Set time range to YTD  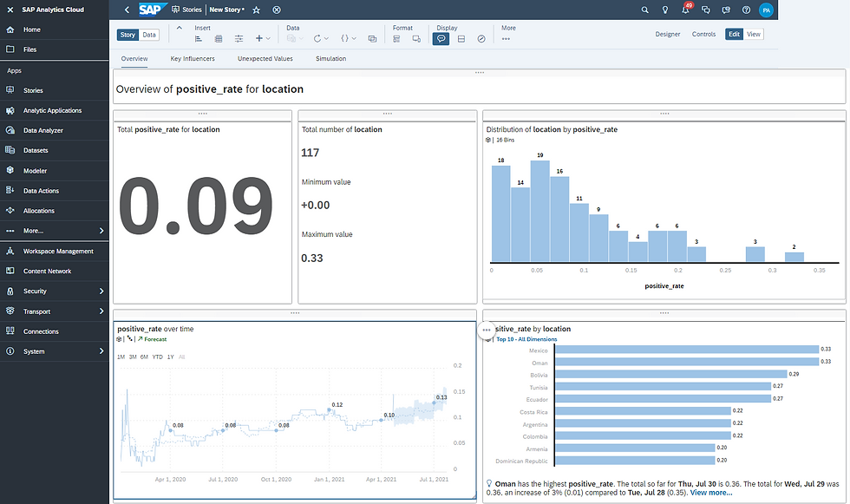coord(157,357)
